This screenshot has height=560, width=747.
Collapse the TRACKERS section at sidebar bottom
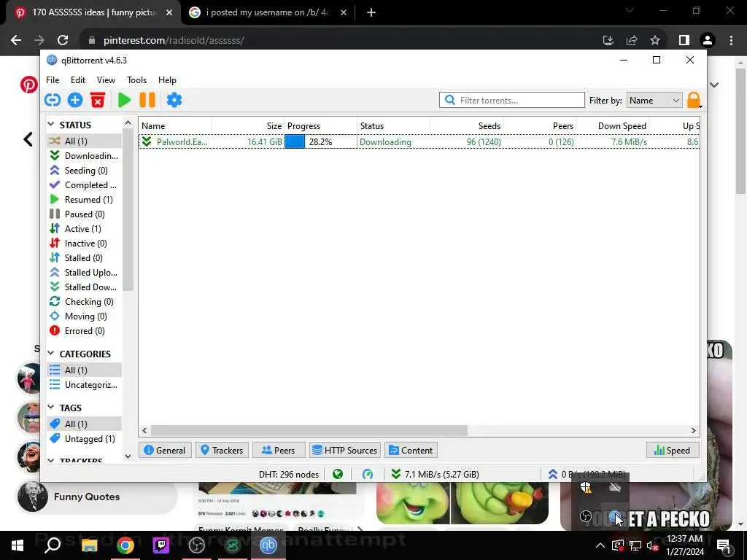coord(51,461)
